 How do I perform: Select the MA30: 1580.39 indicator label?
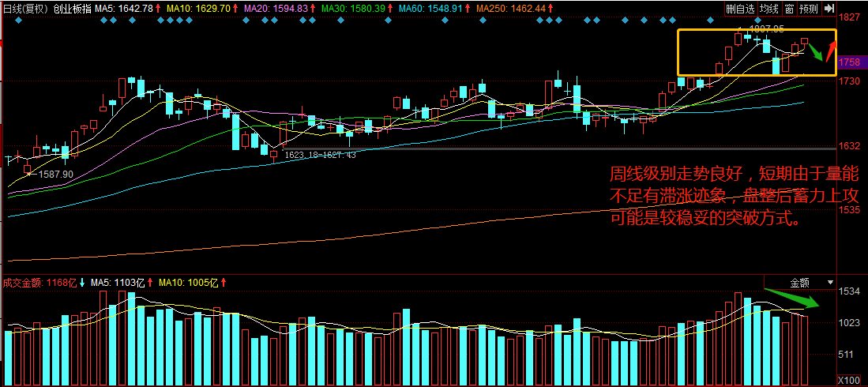pos(352,9)
